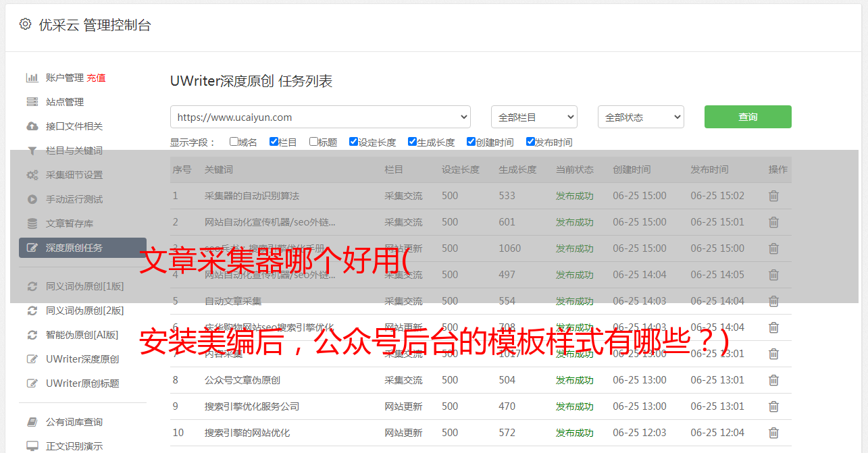This screenshot has width=868, height=453.
Task: Select 智能伪原创[AI版] menu item
Action: point(82,335)
